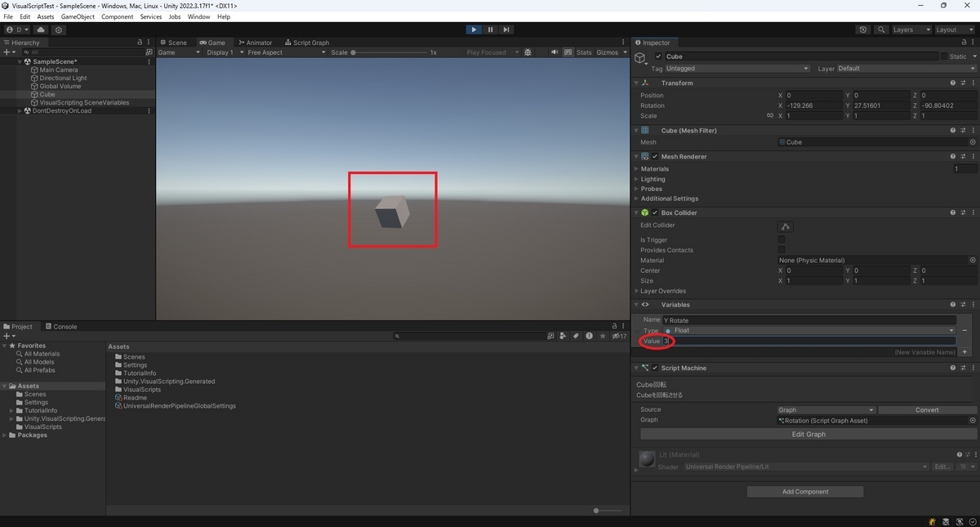Open the Script Machine Graph object picker icon
This screenshot has width=980, height=527.
(x=973, y=420)
